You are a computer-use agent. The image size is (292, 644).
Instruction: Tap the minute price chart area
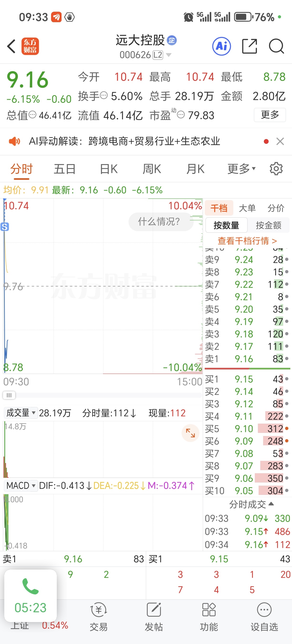pos(103,286)
